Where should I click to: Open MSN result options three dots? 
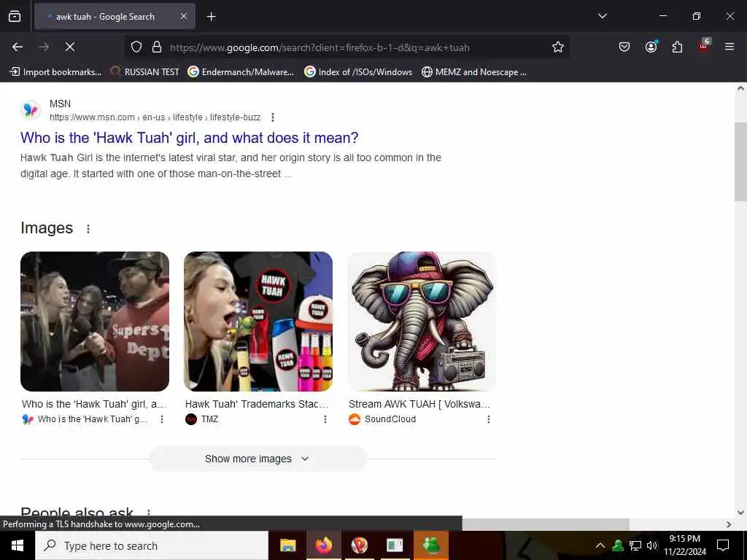tap(273, 117)
